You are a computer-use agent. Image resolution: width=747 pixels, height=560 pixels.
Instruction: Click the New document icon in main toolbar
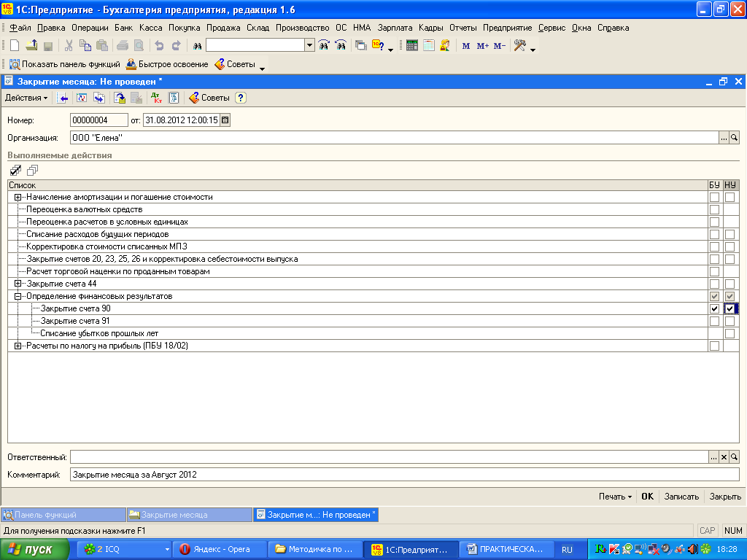[15, 46]
